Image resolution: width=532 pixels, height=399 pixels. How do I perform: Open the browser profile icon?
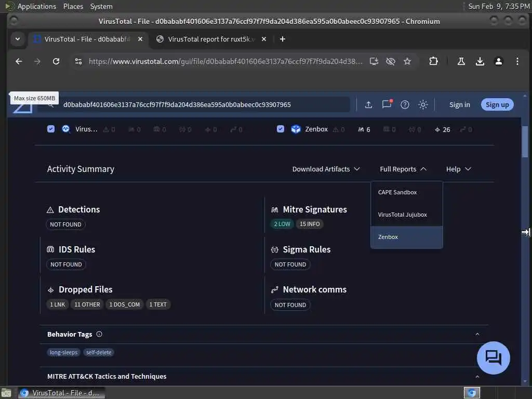498,61
